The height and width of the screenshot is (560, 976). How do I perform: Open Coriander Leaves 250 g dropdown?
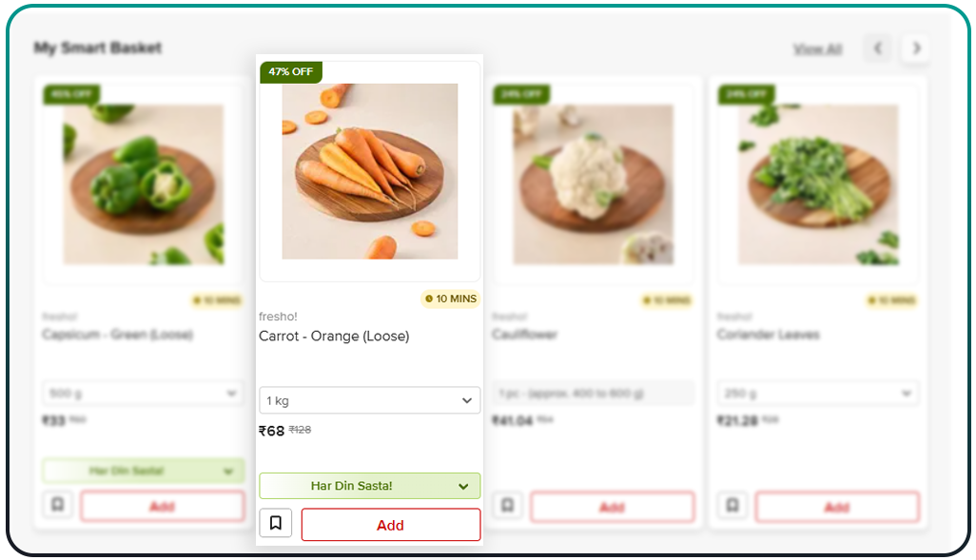(x=817, y=394)
